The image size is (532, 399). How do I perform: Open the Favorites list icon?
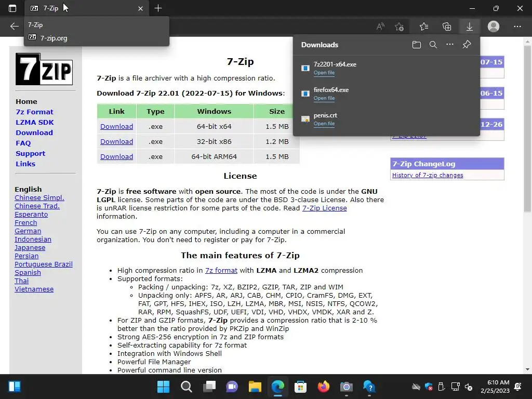[x=424, y=26]
